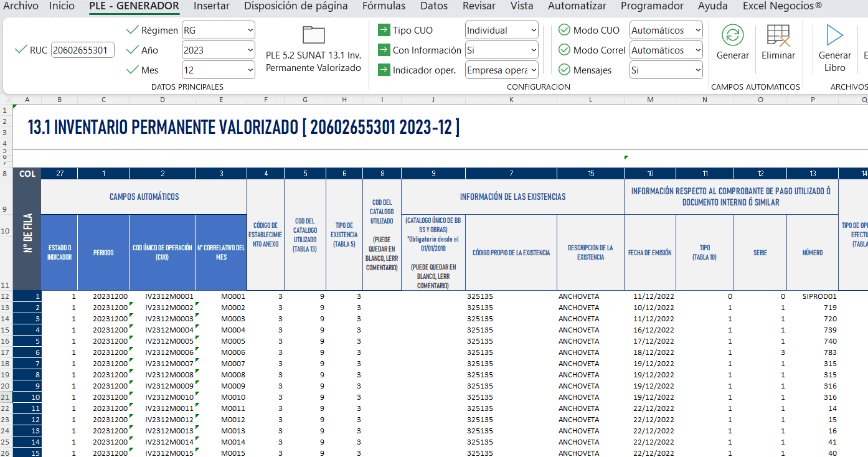Viewport: 868px width, 457px height.
Task: Toggle the Modo CUO check circle
Action: coord(564,30)
